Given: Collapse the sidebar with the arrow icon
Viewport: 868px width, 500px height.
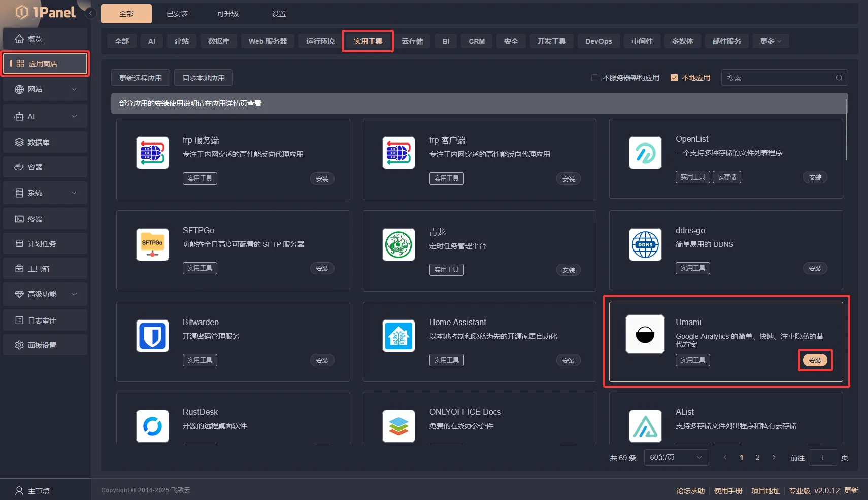Looking at the screenshot, I should (90, 13).
